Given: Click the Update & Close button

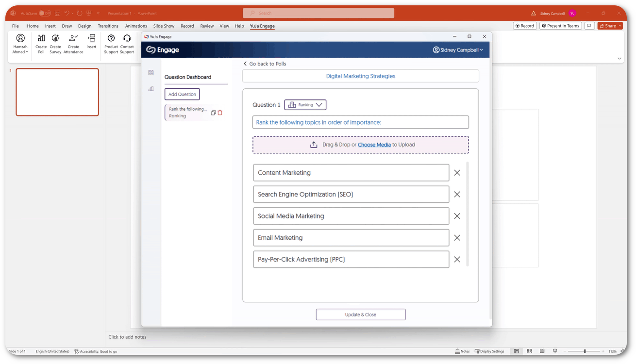Looking at the screenshot, I should 361,314.
